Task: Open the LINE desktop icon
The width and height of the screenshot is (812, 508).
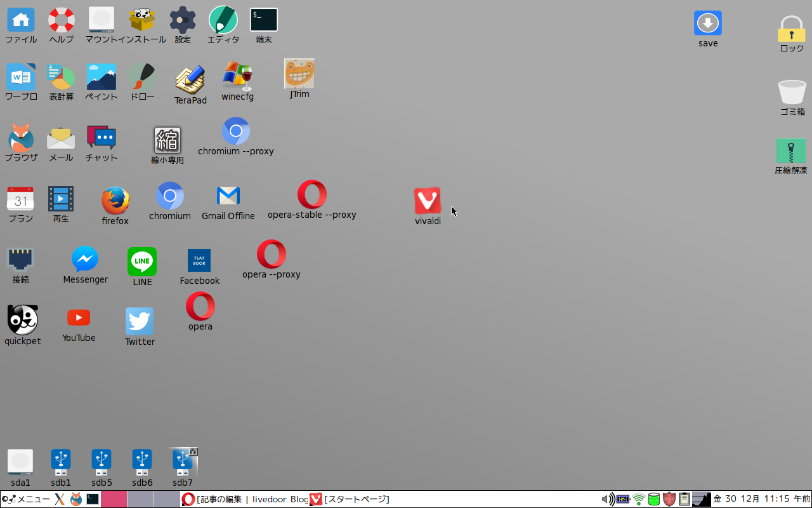Action: (x=142, y=261)
